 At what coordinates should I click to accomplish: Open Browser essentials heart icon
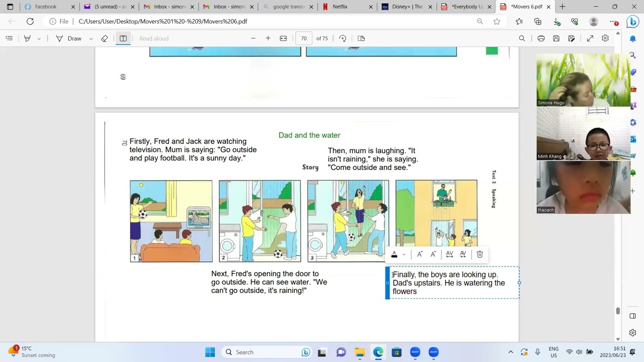[x=575, y=22]
